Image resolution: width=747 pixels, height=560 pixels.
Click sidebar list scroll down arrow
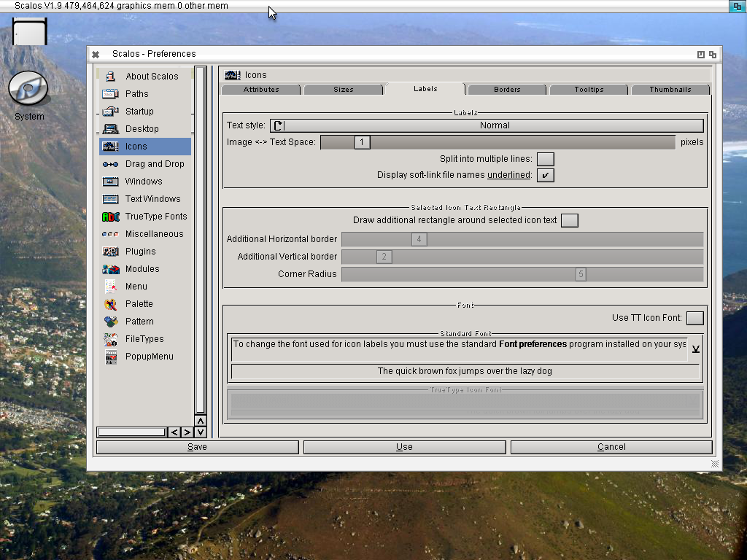[x=200, y=432]
